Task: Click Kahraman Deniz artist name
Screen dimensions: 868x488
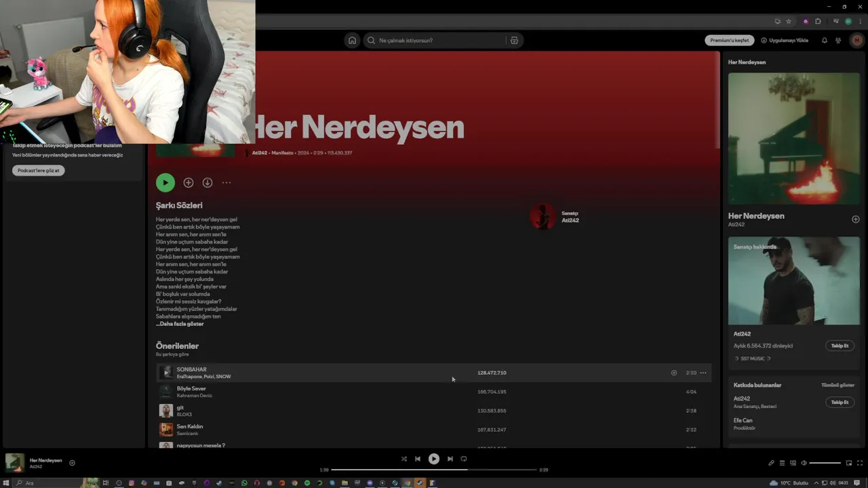Action: (195, 396)
